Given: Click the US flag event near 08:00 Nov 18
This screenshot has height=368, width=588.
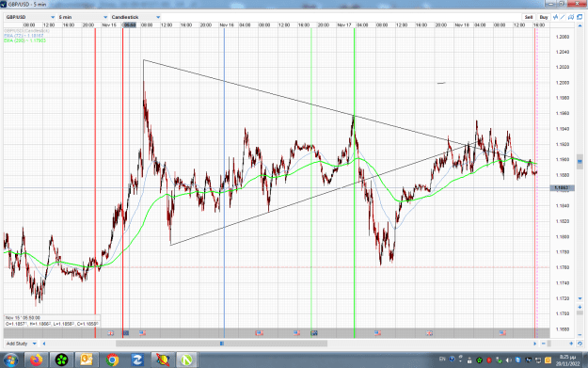Looking at the screenshot, I should (x=502, y=333).
